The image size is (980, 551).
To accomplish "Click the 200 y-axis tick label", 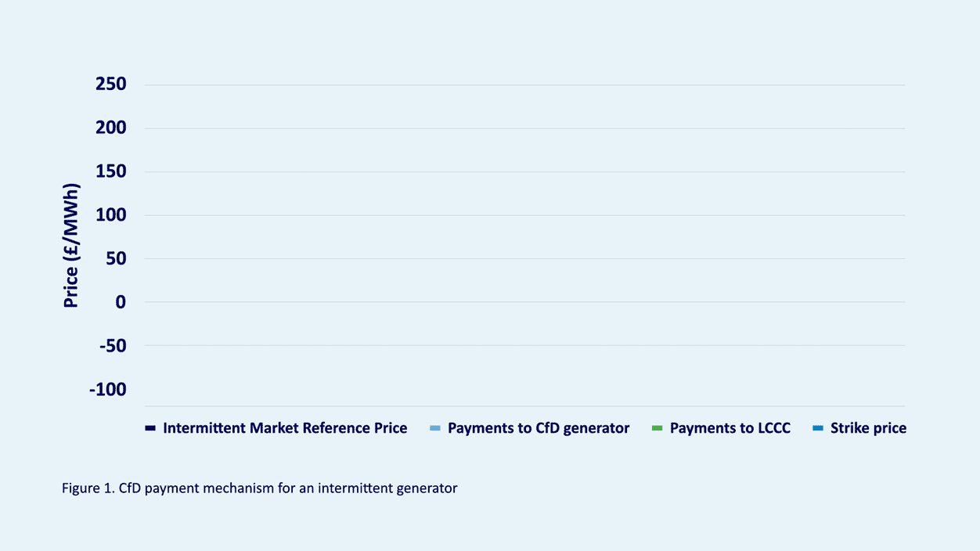I will (x=111, y=128).
